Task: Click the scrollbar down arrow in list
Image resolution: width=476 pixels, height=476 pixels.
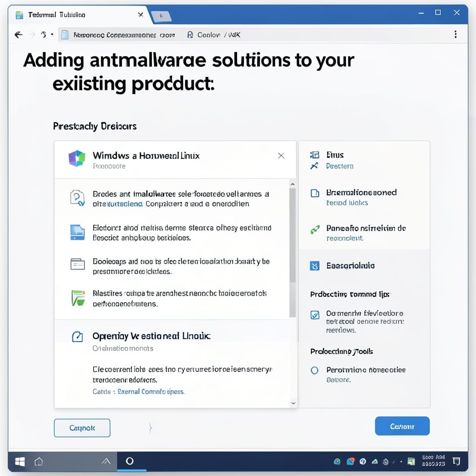Action: 293,403
